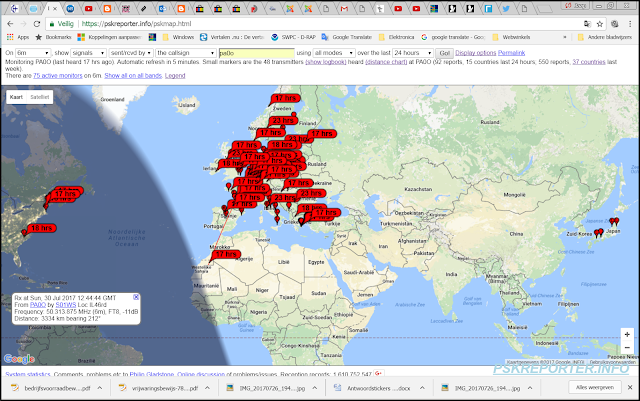
Task: Expand options for vrijwaringsbewijs pdf download
Action: (207, 388)
